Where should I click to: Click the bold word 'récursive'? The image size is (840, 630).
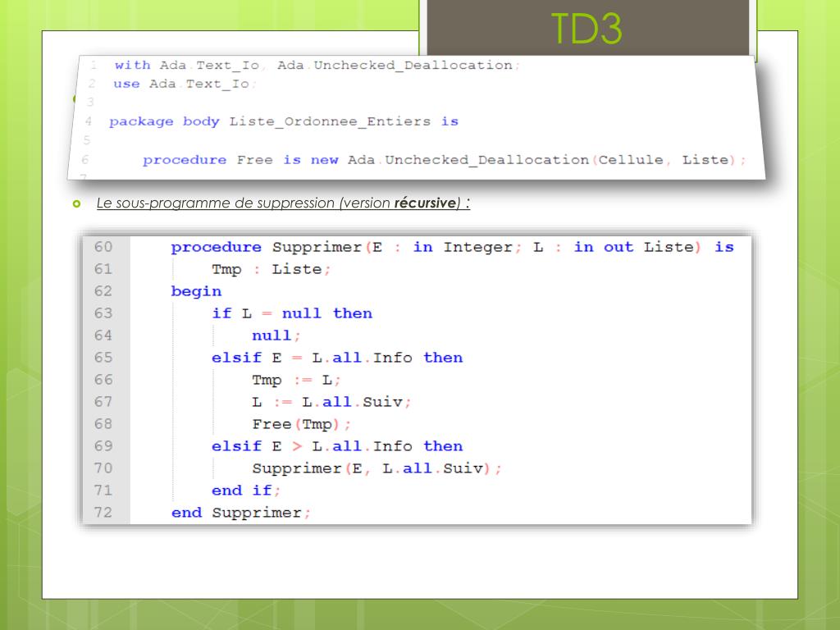(425, 203)
